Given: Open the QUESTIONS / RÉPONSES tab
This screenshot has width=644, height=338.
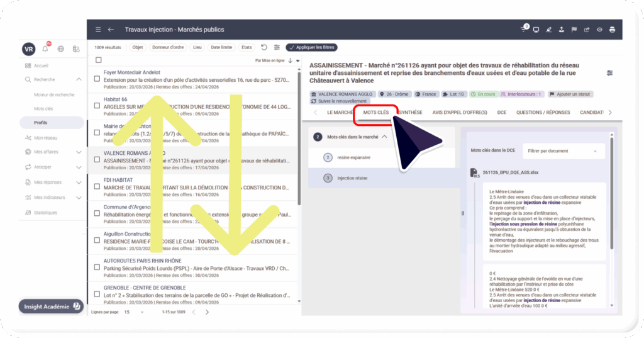Looking at the screenshot, I should tap(543, 113).
